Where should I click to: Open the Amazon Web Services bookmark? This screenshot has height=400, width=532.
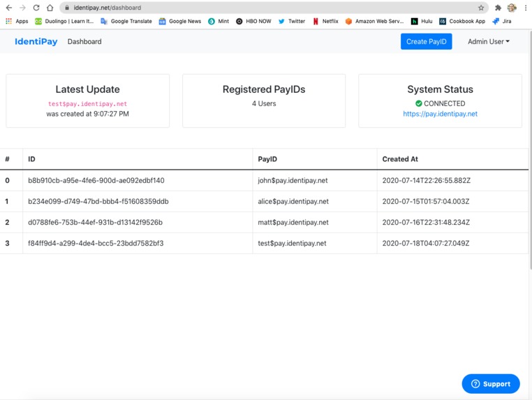(x=375, y=21)
